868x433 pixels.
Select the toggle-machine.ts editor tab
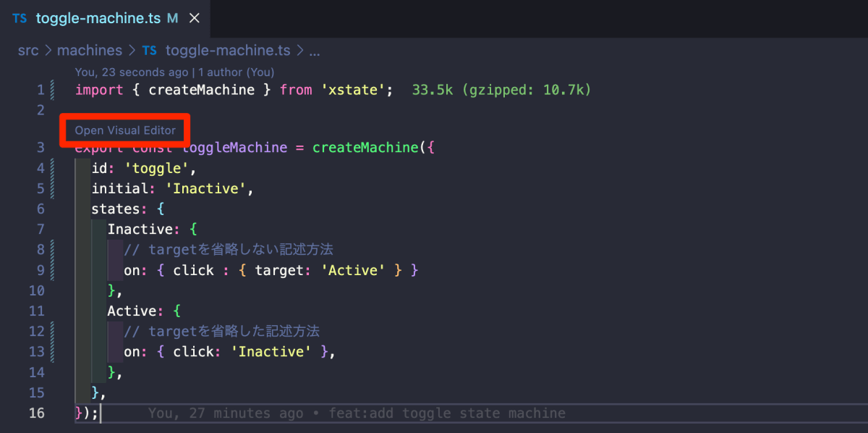click(x=106, y=19)
